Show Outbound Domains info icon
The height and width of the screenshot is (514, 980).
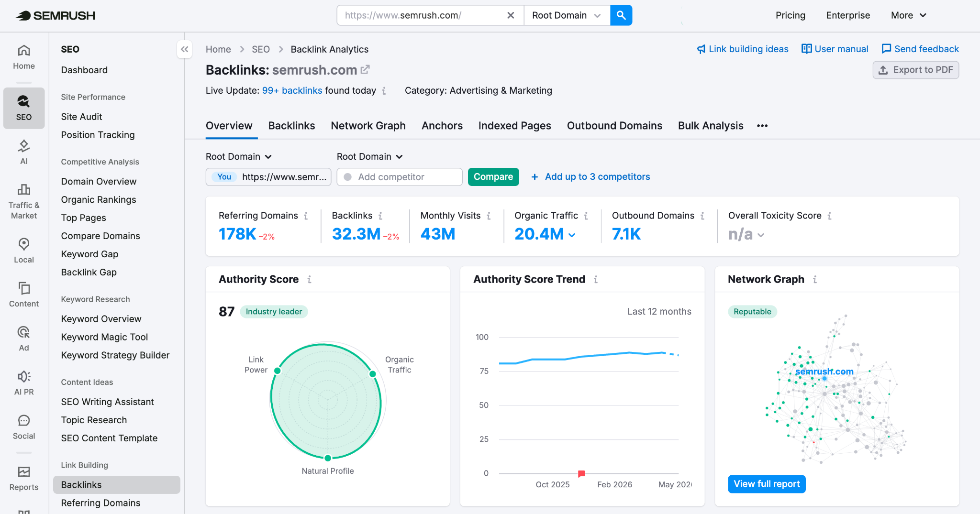pyautogui.click(x=702, y=216)
